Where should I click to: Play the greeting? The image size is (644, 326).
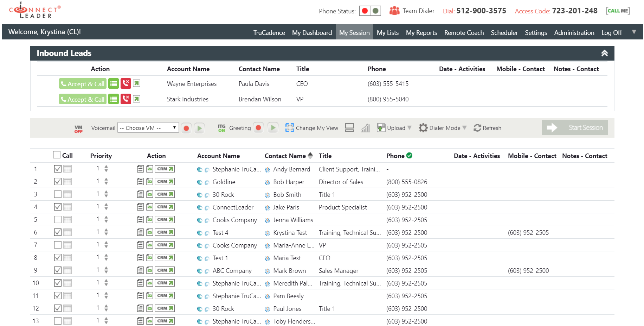273,128
